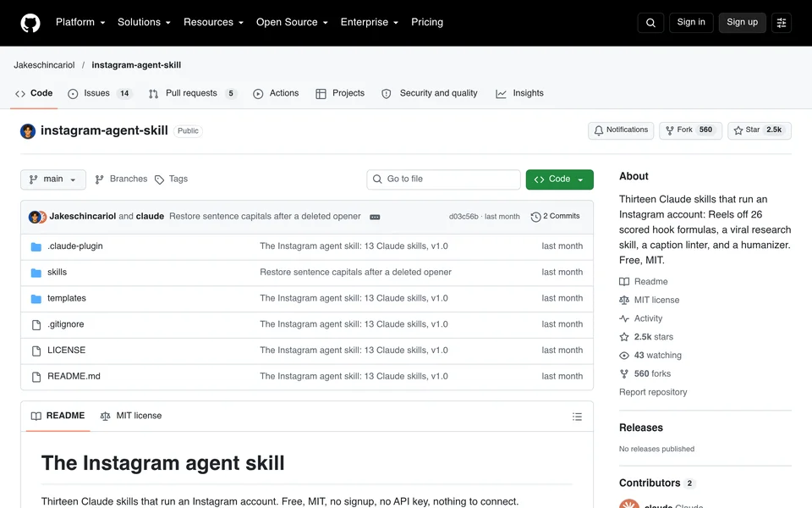Expand the Platform menu
This screenshot has height=508, width=812.
coord(80,22)
